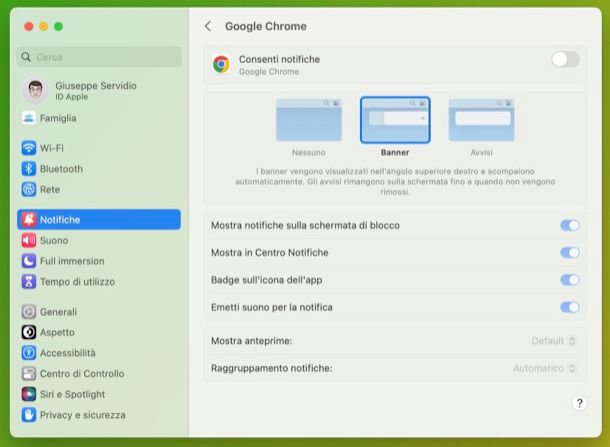The image size is (610, 447).
Task: Open Rete settings label
Action: (50, 189)
